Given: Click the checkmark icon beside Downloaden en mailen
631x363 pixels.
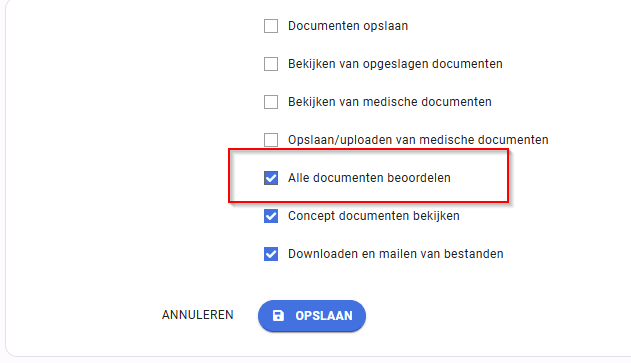Looking at the screenshot, I should (x=271, y=254).
